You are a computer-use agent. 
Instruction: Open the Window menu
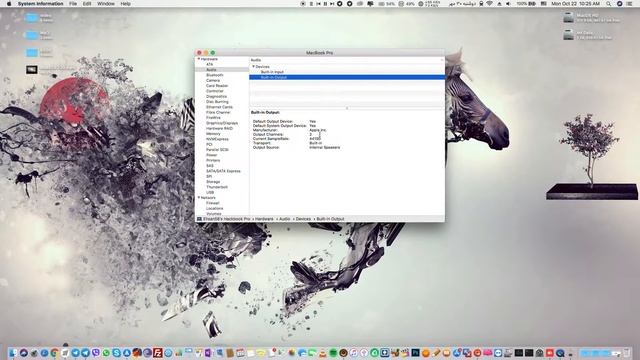106,4
